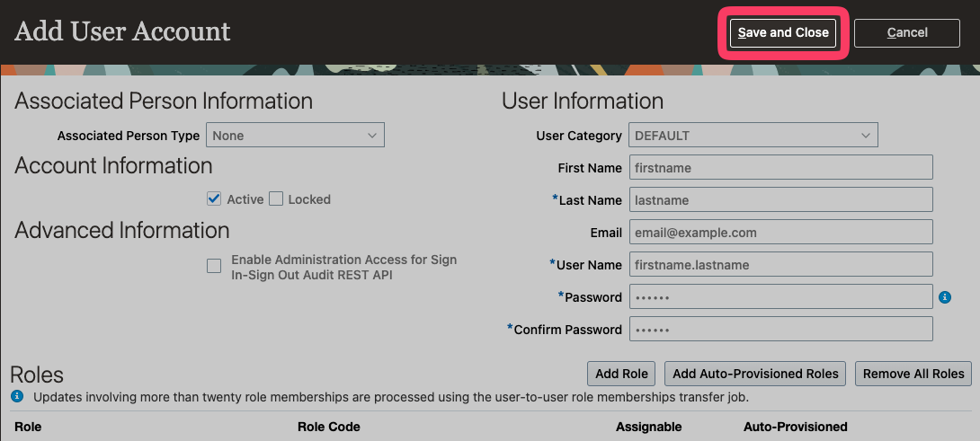
Task: Uncheck the Active checkbox
Action: point(214,199)
